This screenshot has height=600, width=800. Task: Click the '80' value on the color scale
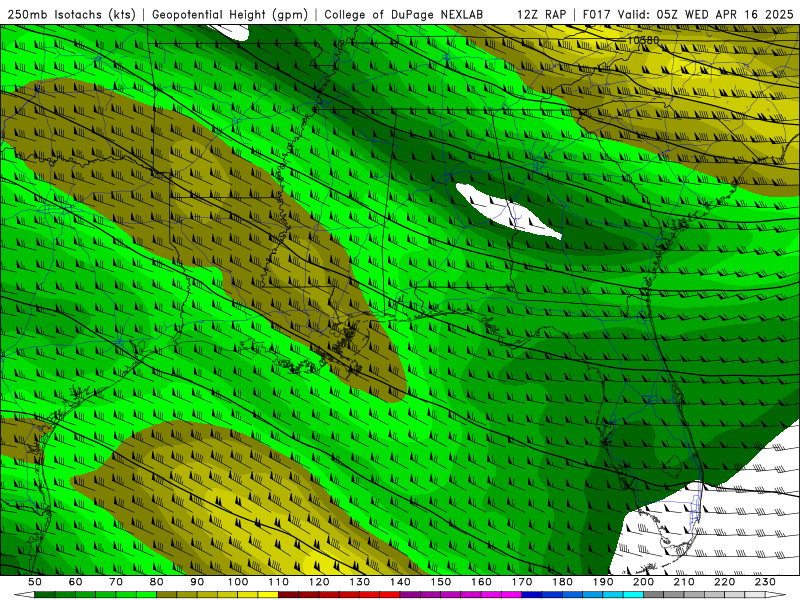pyautogui.click(x=157, y=582)
